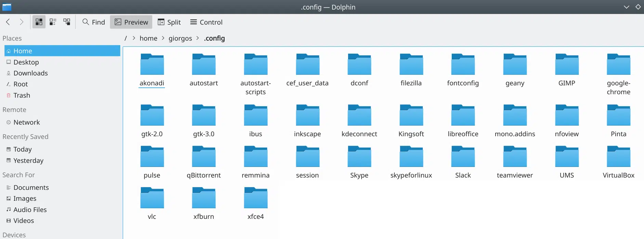Select the autostart-scripts folder icon
The height and width of the screenshot is (239, 644).
click(255, 64)
